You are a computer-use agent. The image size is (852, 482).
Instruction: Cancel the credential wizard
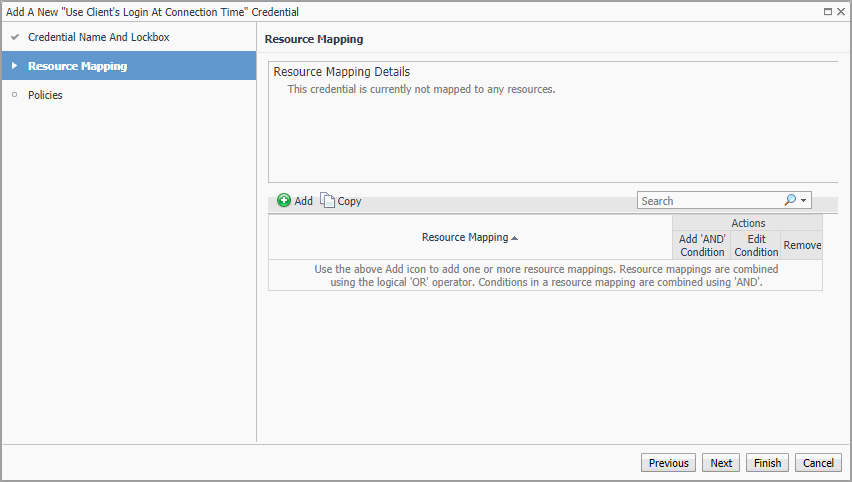point(818,463)
